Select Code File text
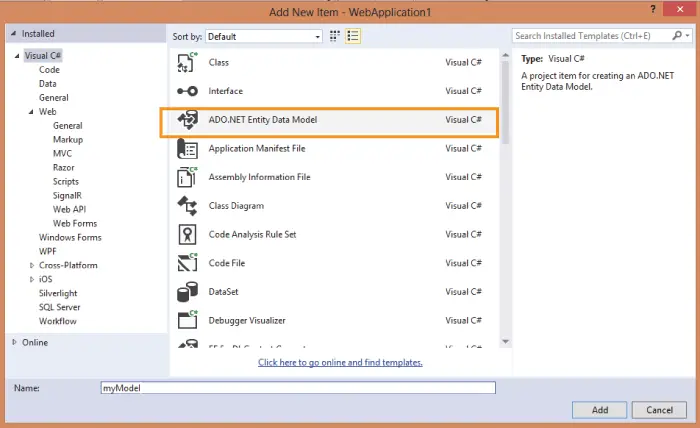 227,263
